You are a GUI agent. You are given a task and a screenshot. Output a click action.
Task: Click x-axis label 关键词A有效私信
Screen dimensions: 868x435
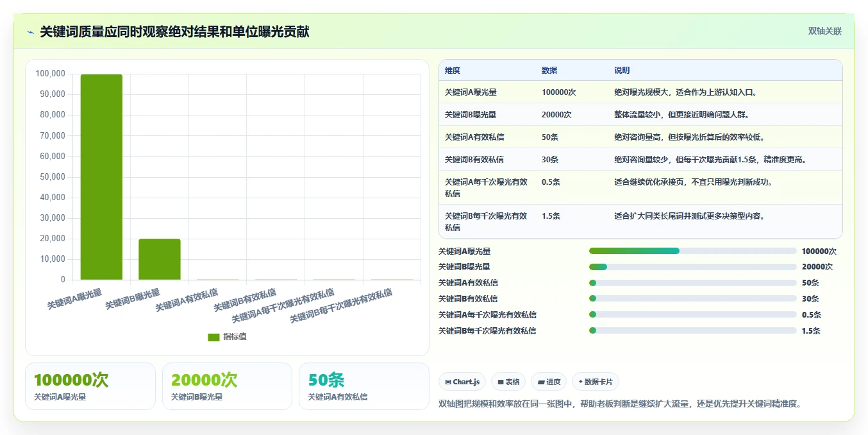click(x=187, y=300)
